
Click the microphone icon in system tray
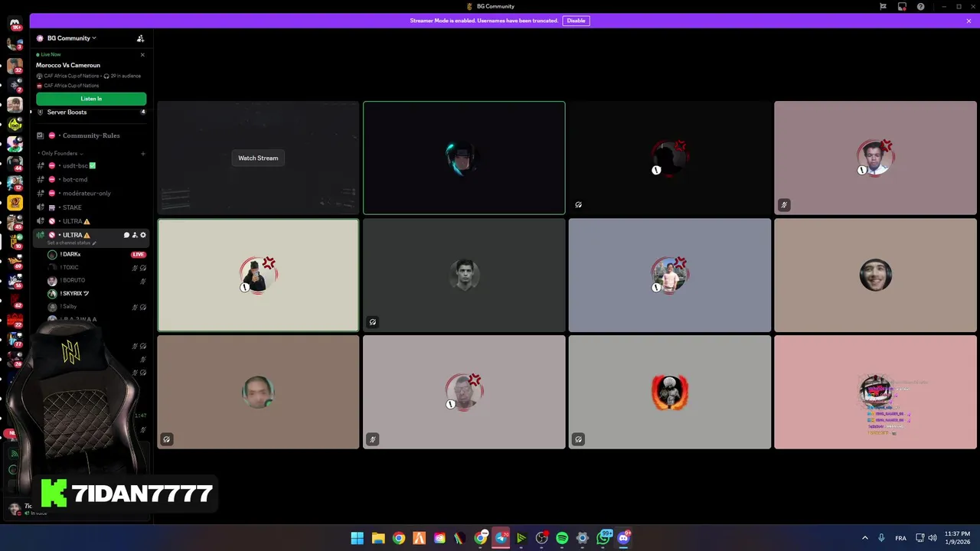click(882, 538)
